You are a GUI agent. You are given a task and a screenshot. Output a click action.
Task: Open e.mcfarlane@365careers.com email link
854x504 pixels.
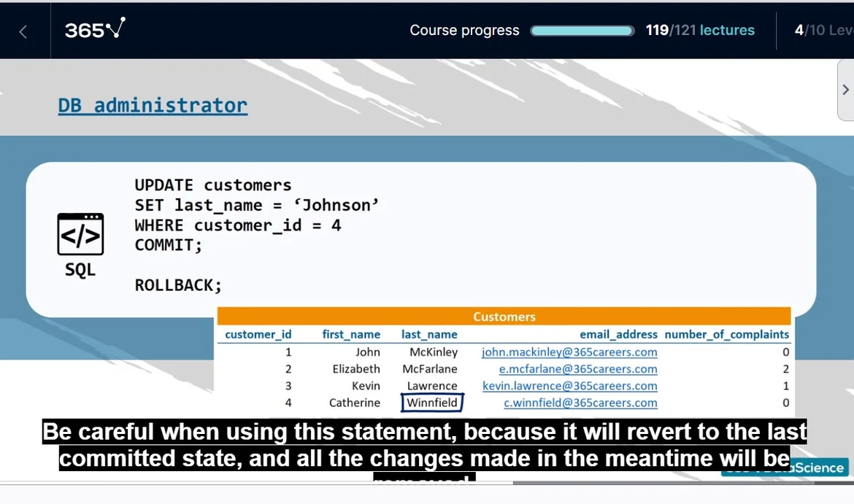(578, 369)
